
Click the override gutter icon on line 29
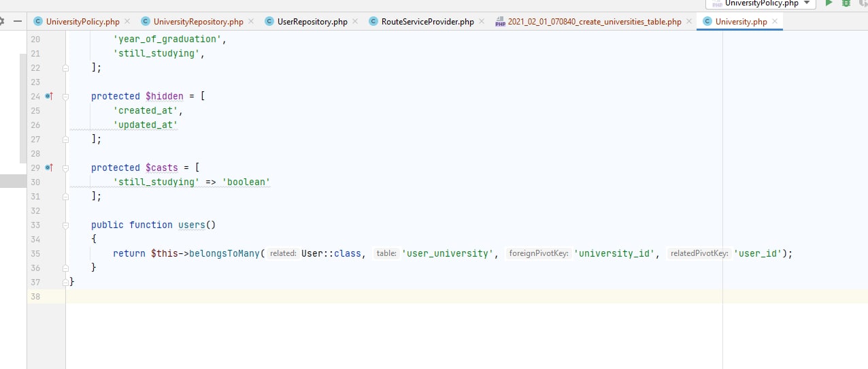click(49, 167)
